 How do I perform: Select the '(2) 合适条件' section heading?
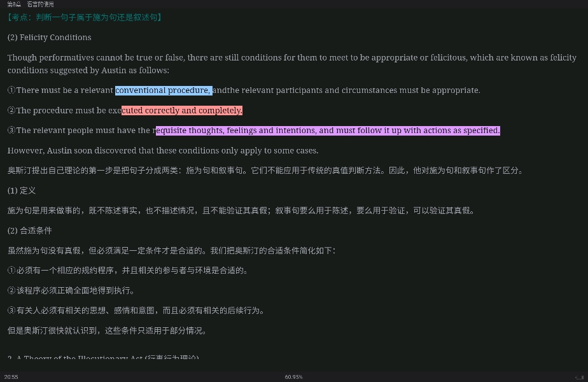click(29, 230)
